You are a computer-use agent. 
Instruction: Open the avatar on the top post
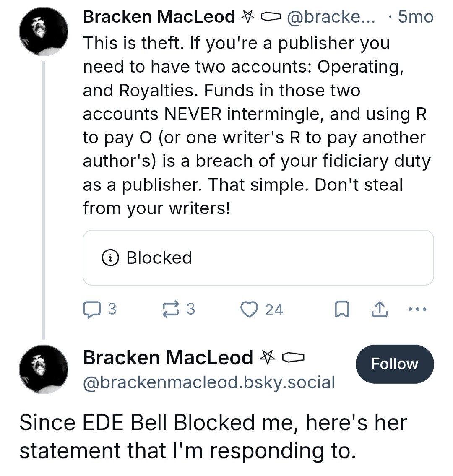pos(44,31)
